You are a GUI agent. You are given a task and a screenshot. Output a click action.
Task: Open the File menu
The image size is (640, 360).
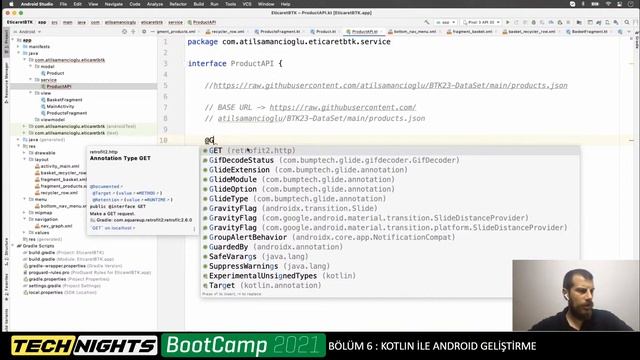click(63, 4)
